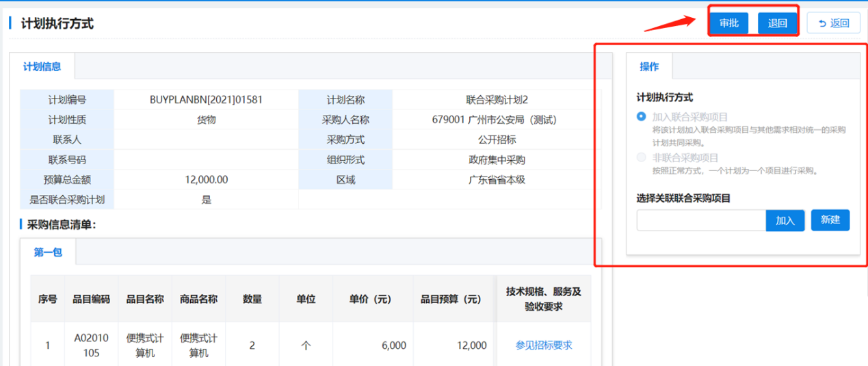Click the 选择关联联合采购项目 input field
868x366 pixels.
pos(700,220)
